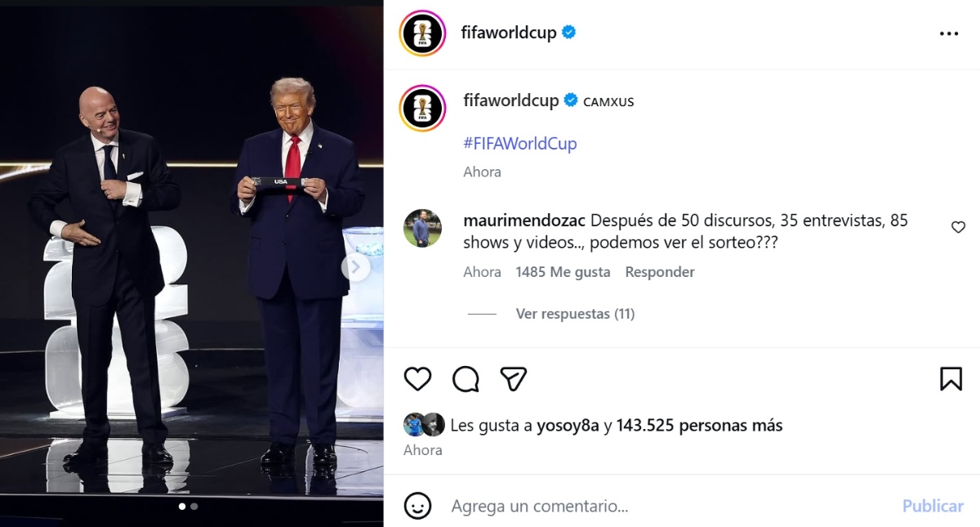Image resolution: width=980 pixels, height=527 pixels.
Task: Open maurimendozac's profile avatar
Action: coord(422,229)
